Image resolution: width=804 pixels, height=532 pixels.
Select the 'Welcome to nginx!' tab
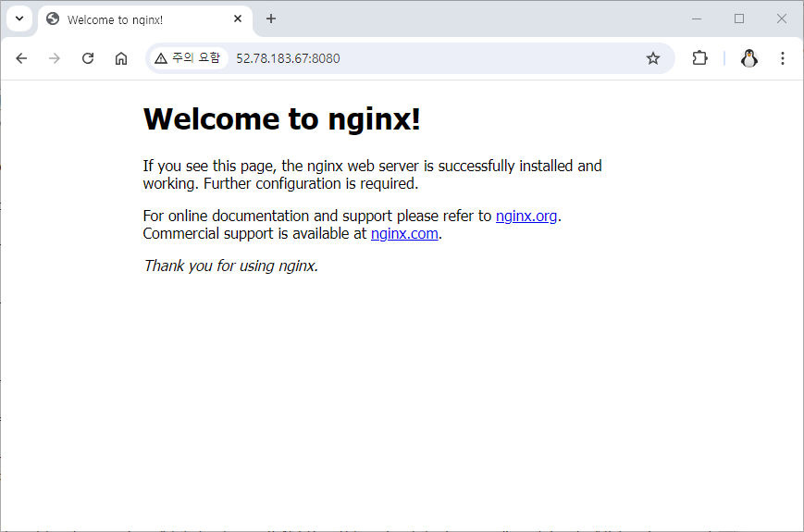(144, 19)
